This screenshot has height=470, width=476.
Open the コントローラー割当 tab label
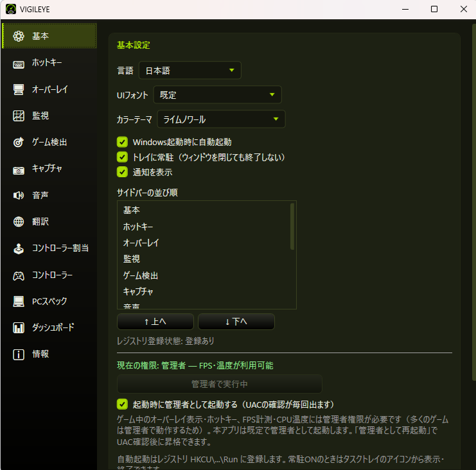pyautogui.click(x=60, y=248)
